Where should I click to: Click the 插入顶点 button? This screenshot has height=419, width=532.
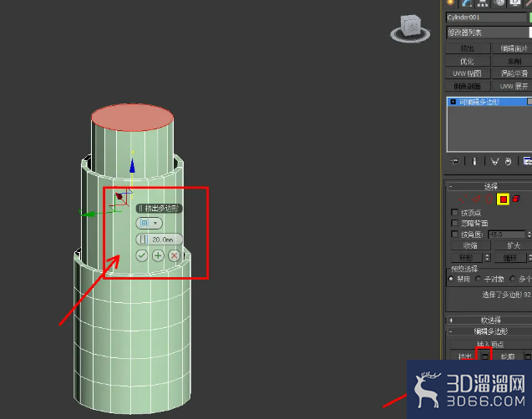pos(490,345)
